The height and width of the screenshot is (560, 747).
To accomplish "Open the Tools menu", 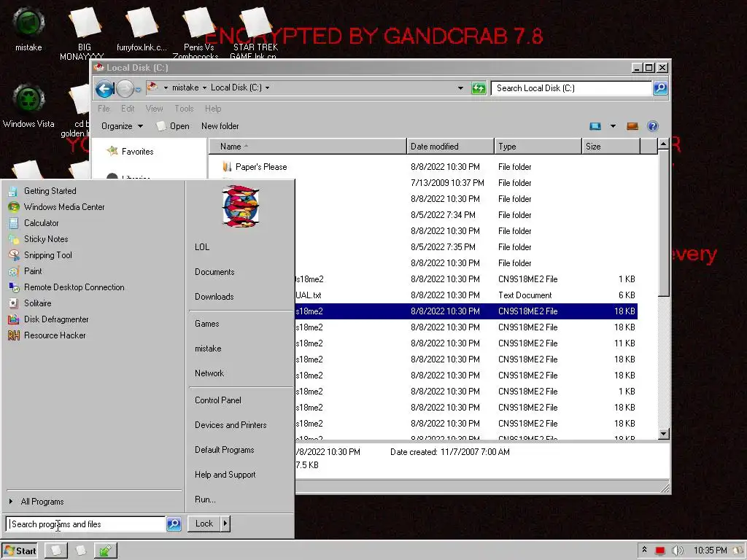I will 184,109.
